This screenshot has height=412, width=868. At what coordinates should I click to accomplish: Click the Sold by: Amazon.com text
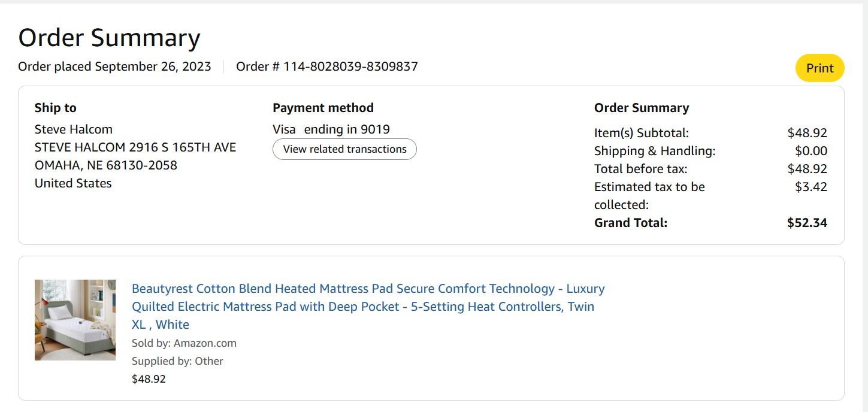[184, 343]
